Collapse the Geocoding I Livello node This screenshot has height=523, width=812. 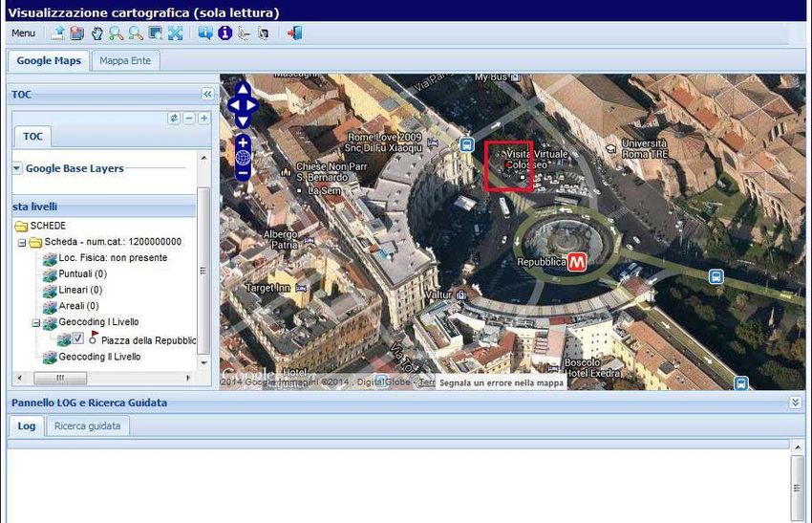[35, 323]
